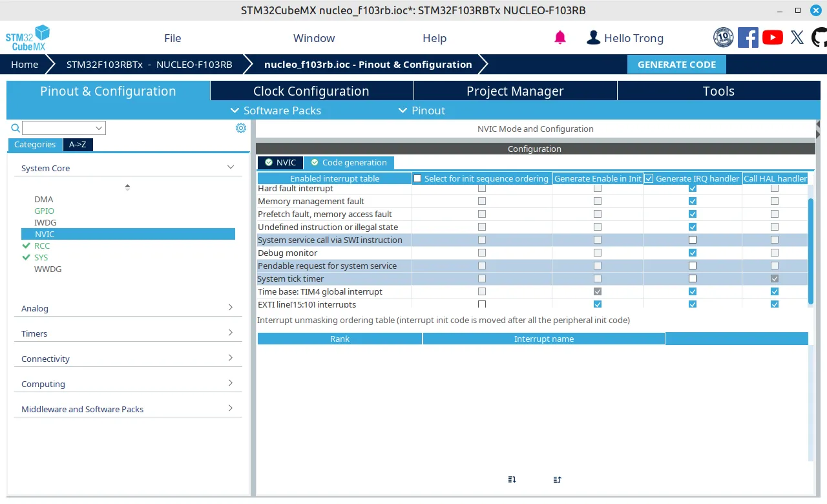This screenshot has width=827, height=504.
Task: Select DMA in System Core
Action: [44, 199]
